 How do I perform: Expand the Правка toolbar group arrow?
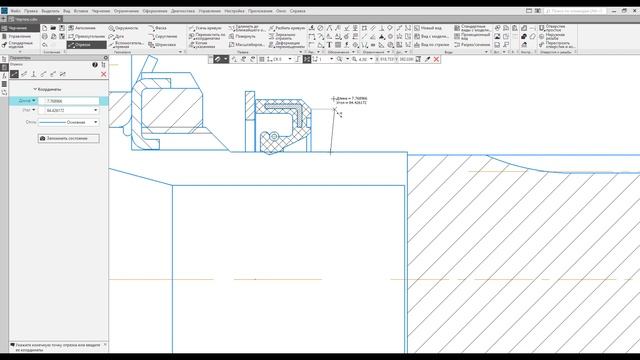coord(300,52)
